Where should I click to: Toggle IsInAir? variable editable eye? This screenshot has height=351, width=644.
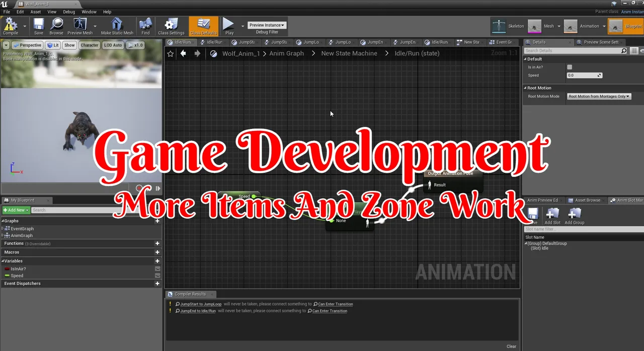157,269
